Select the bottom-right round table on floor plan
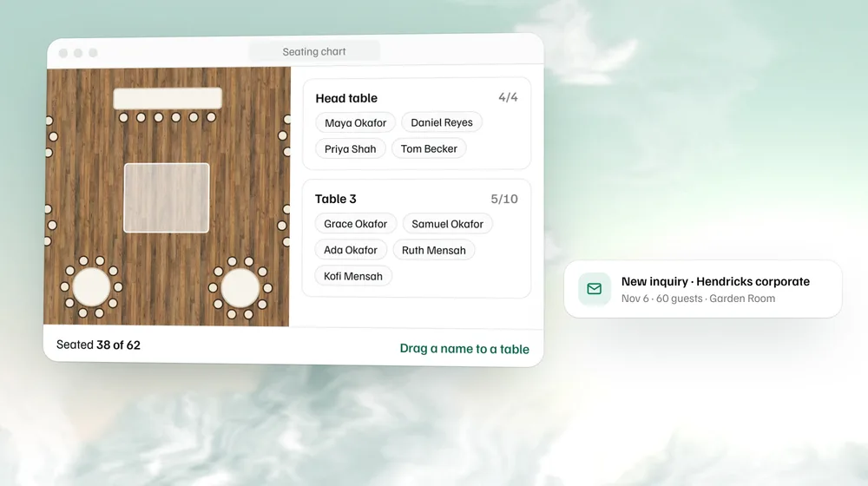The image size is (868, 486). pos(240,288)
